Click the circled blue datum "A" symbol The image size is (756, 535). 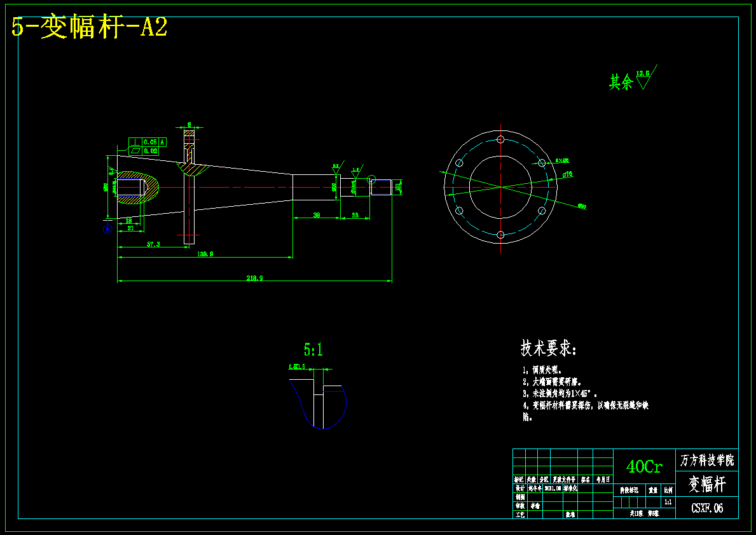tap(107, 229)
